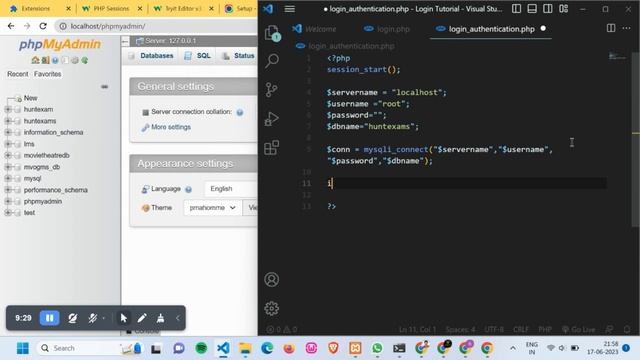
Task: Click the Go Live status bar button
Action: pos(579,329)
